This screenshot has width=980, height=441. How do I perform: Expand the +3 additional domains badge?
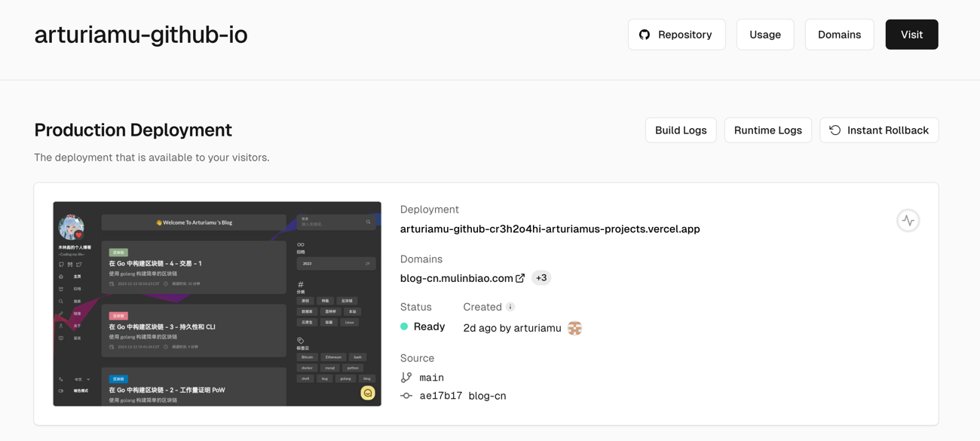pyautogui.click(x=541, y=278)
